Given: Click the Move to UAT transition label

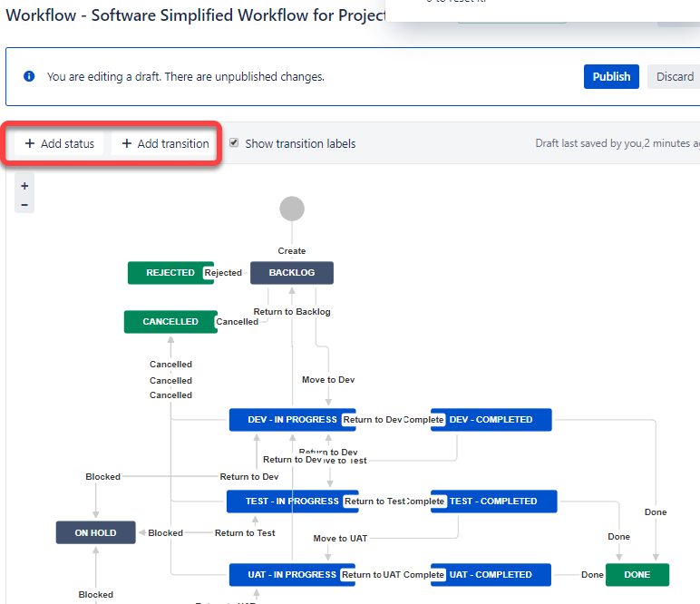Looking at the screenshot, I should coord(340,539).
